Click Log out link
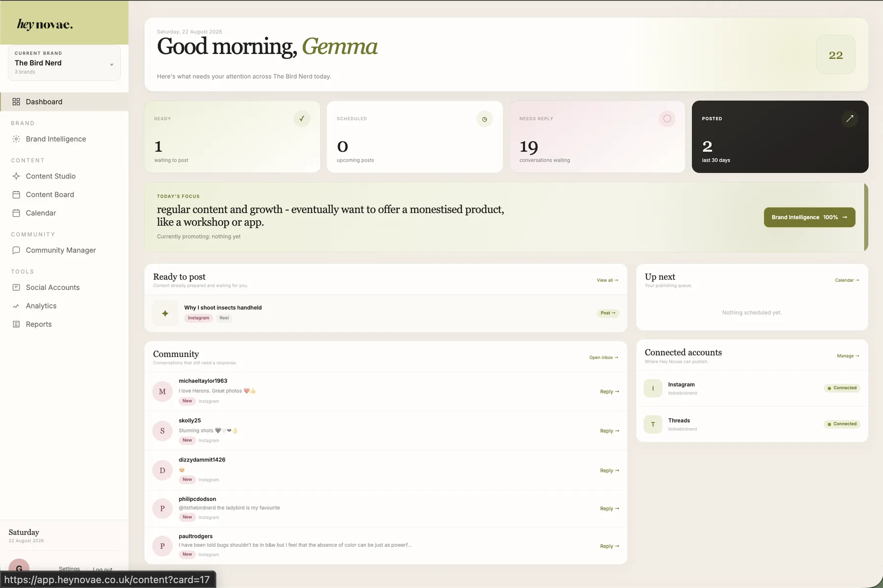The width and height of the screenshot is (883, 588). (x=103, y=569)
